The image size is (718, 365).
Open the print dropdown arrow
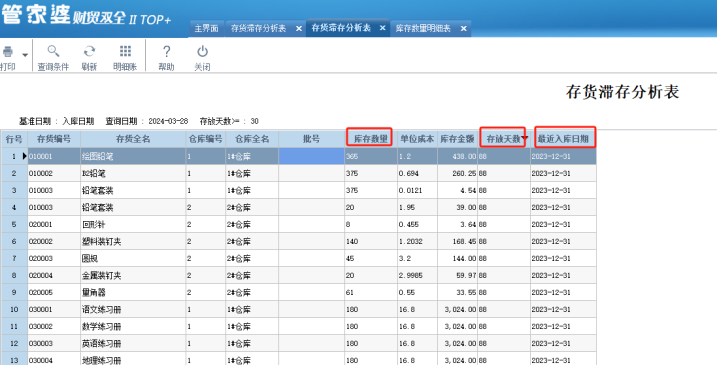tap(25, 55)
